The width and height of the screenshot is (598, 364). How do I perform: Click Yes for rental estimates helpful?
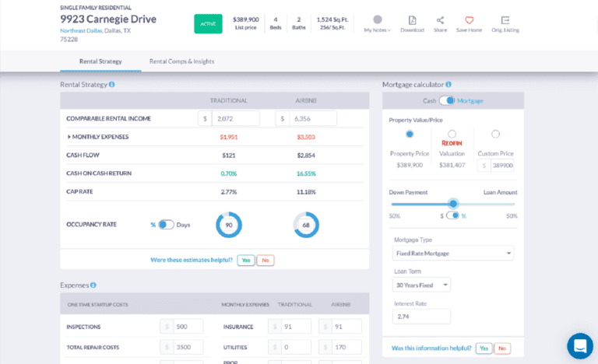[x=246, y=261]
